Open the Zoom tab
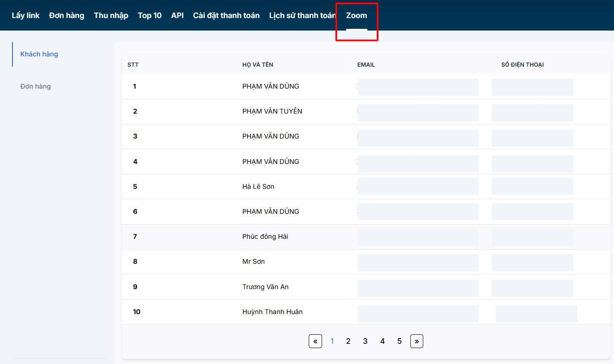Image resolution: width=614 pixels, height=364 pixels. click(x=357, y=15)
